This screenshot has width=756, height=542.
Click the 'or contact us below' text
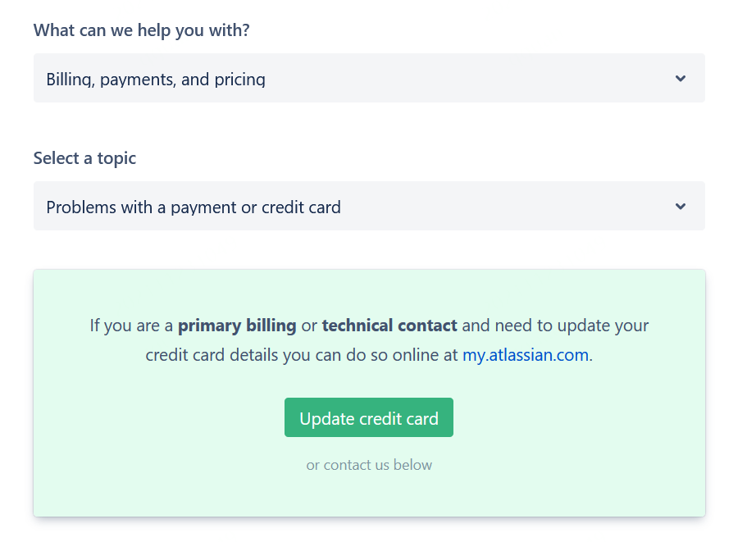[369, 465]
